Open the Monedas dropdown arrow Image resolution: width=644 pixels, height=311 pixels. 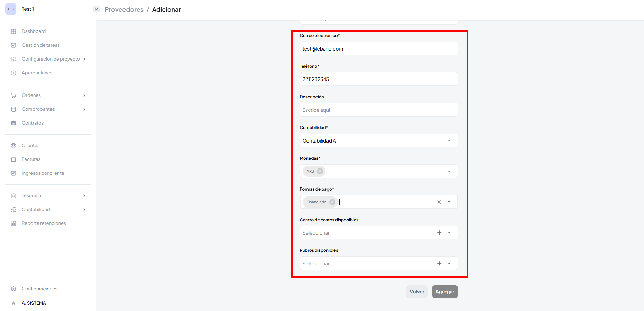click(449, 171)
